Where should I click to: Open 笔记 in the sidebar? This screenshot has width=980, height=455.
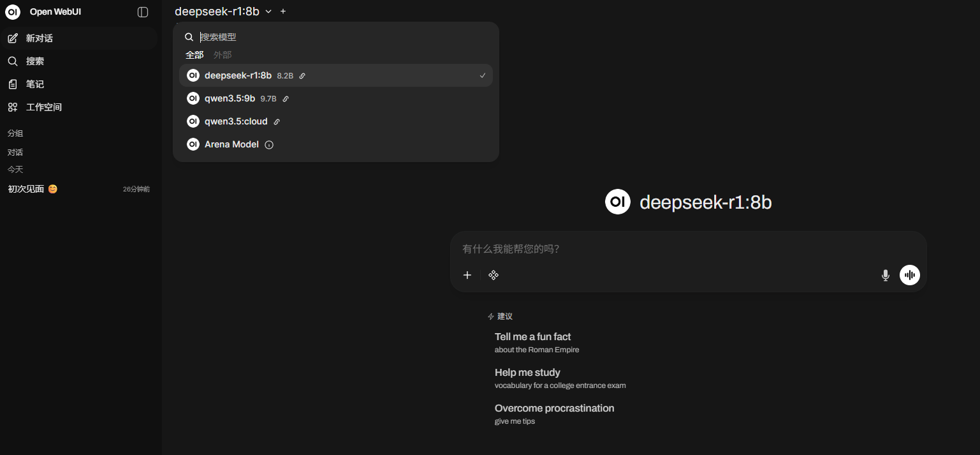[79, 84]
